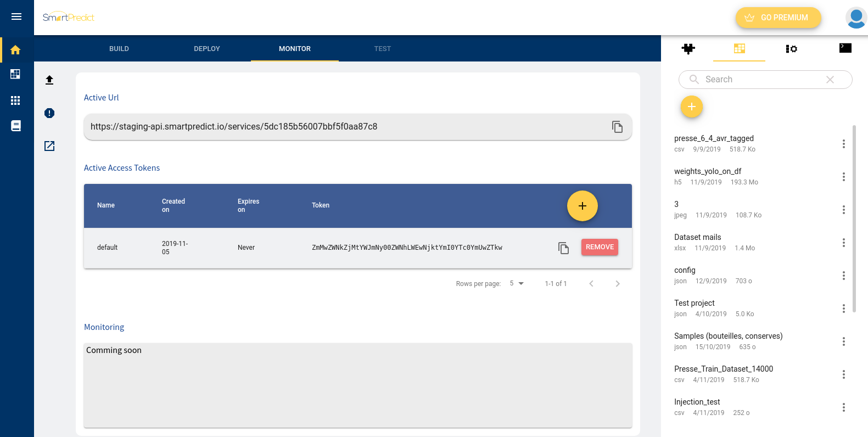Click the open-in-new-window icon
Viewport: 868px width, 437px height.
[x=49, y=146]
